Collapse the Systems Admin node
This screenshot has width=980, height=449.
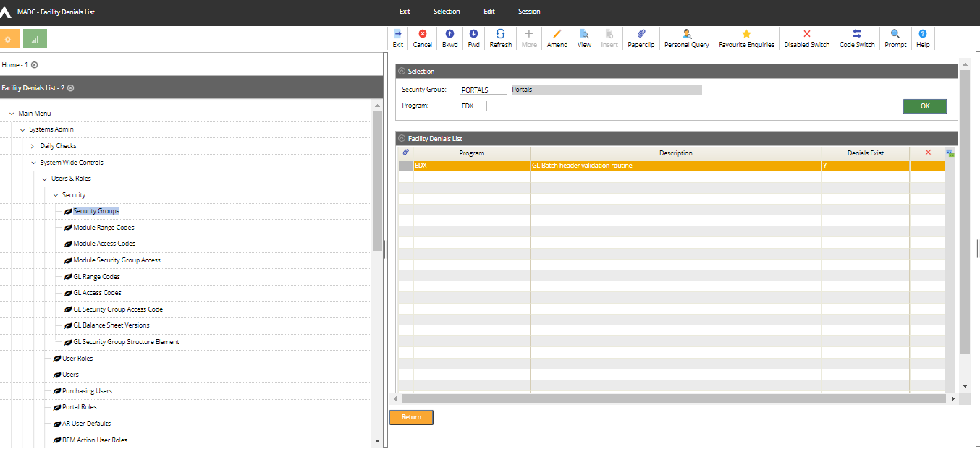(x=22, y=130)
